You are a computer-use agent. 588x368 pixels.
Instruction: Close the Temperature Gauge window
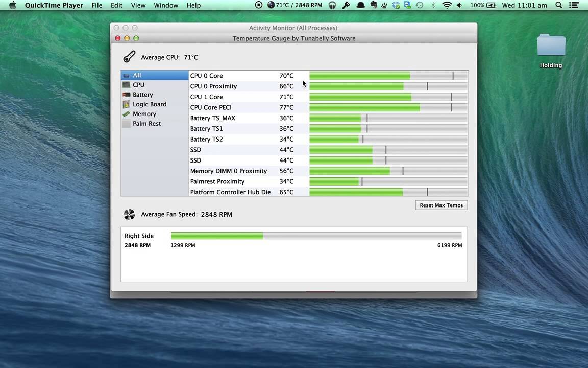click(117, 38)
